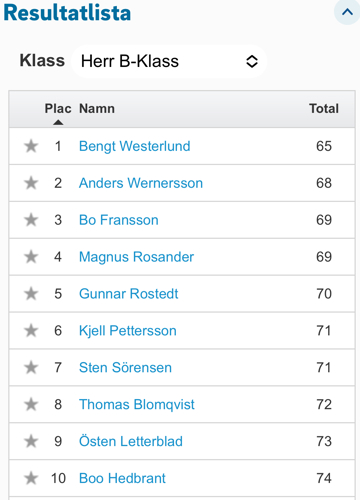Star Thomas Blomqvist's entry
This screenshot has width=360, height=500.
[x=31, y=404]
